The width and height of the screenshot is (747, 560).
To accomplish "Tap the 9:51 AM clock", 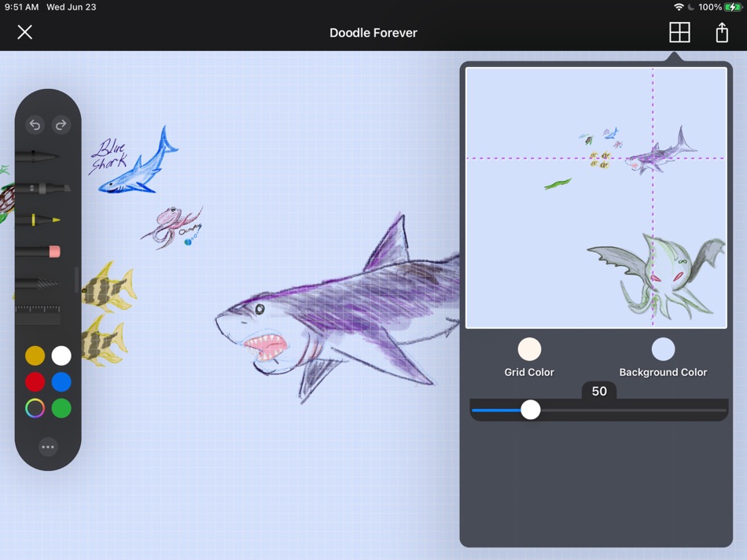I will pyautogui.click(x=21, y=7).
